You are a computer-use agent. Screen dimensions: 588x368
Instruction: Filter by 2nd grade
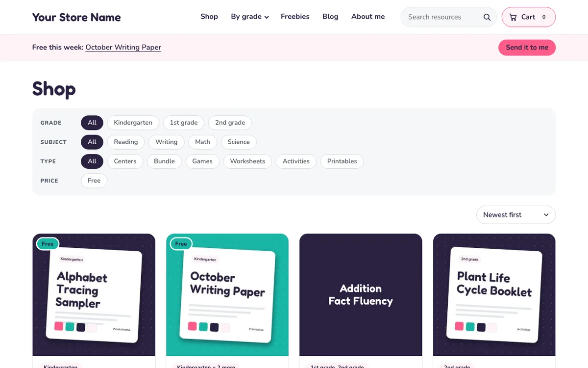pos(230,123)
